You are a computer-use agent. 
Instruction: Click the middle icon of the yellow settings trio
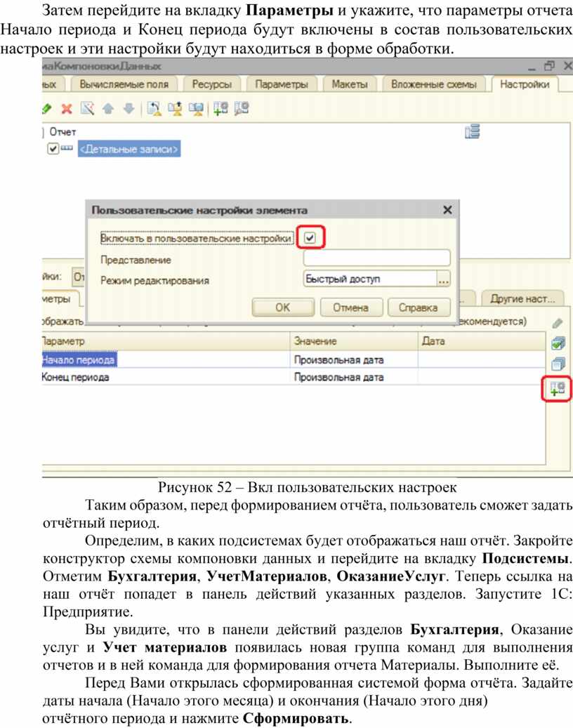click(175, 109)
